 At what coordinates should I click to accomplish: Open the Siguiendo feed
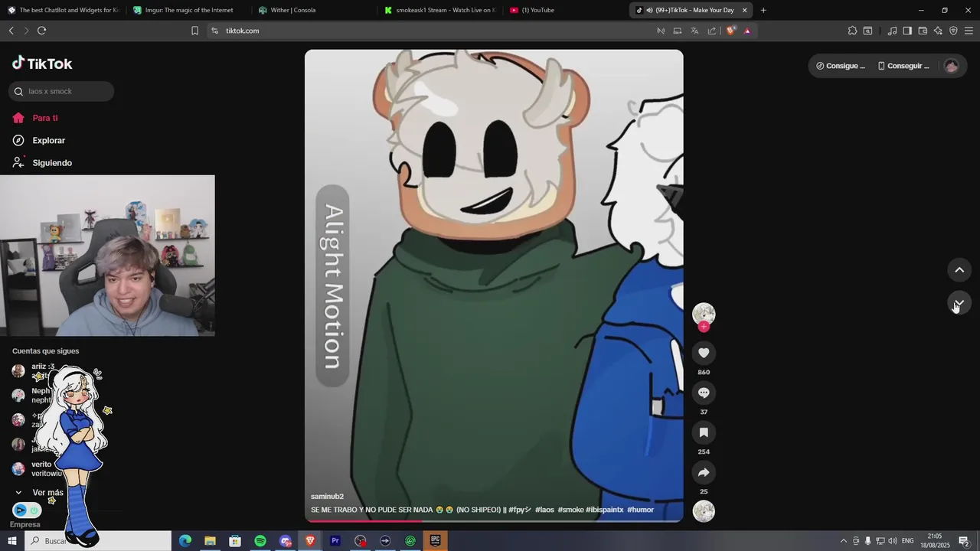(52, 163)
